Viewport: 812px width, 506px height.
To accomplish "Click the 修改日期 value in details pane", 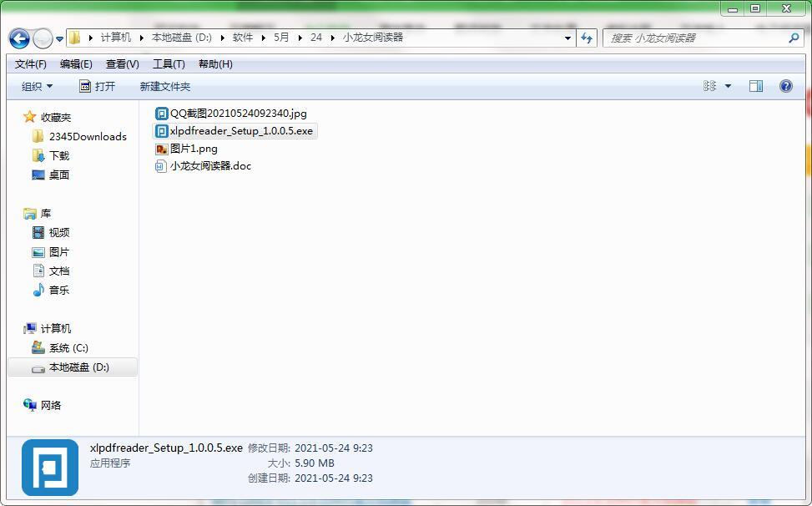I will 334,448.
